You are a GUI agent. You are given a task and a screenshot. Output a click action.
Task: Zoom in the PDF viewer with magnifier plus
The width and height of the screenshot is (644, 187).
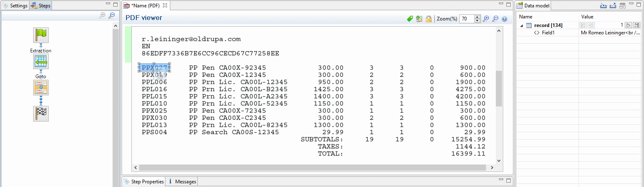click(486, 19)
